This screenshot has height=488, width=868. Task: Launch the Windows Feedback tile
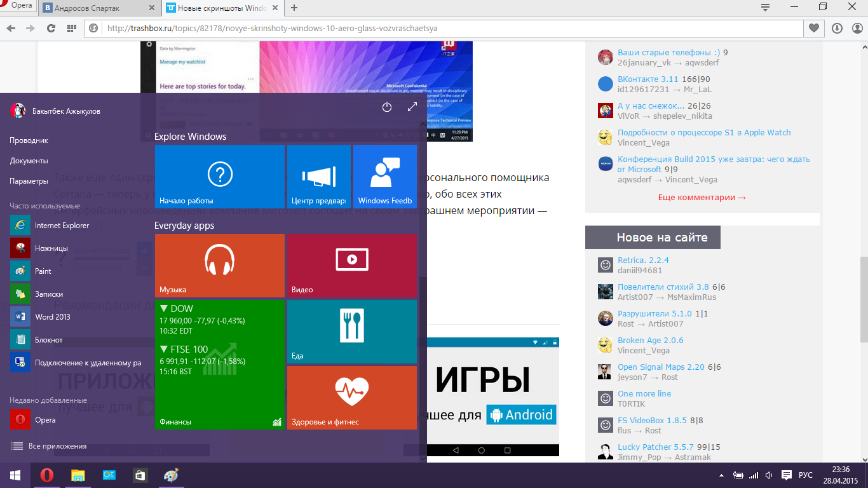tap(385, 177)
